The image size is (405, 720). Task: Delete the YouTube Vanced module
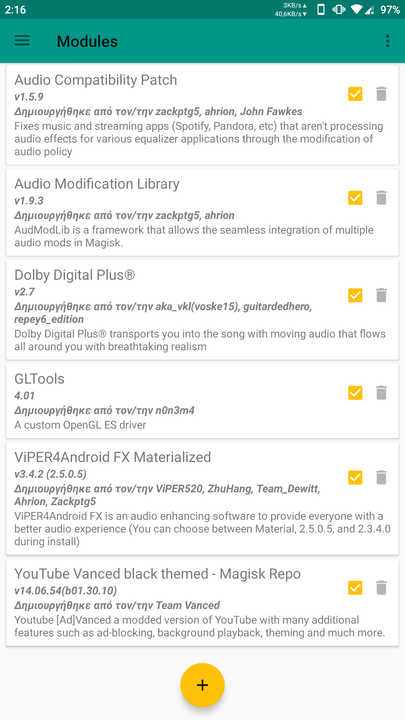point(381,588)
